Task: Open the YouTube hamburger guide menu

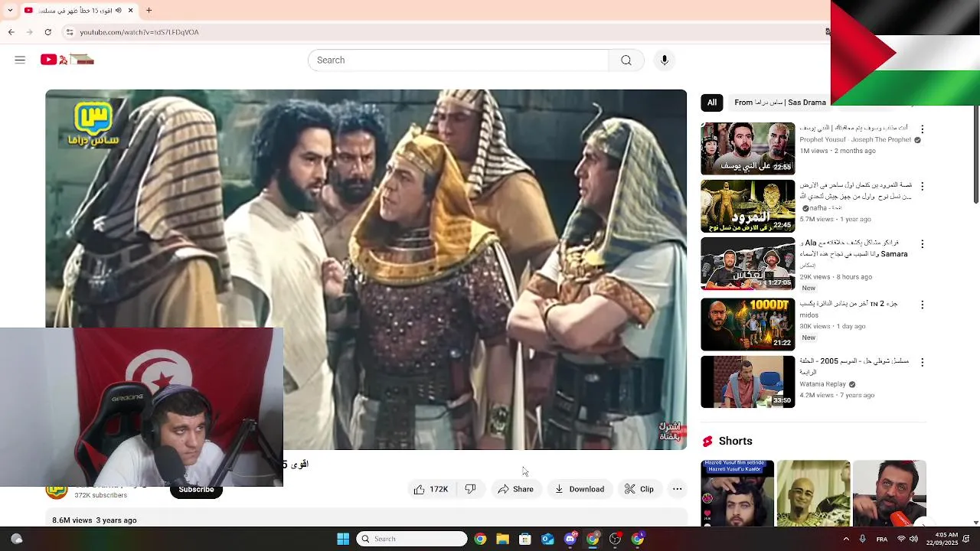Action: [20, 60]
